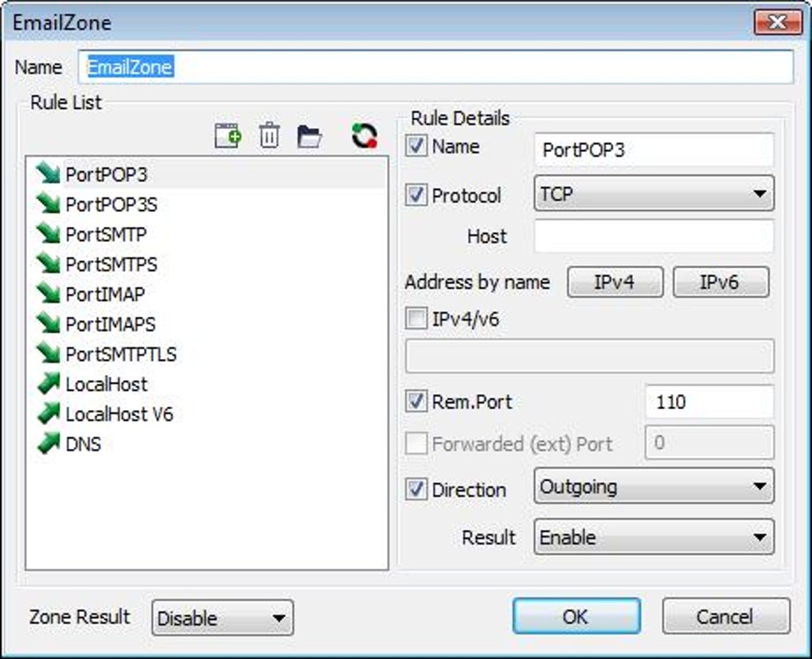The height and width of the screenshot is (659, 812).
Task: Select the PortSMTPS rule text
Action: [x=111, y=264]
